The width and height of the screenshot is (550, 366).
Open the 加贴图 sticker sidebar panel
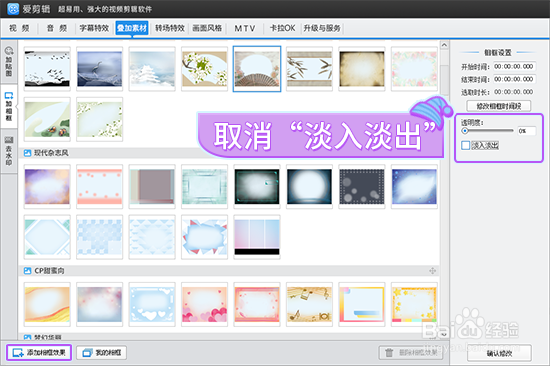9,62
